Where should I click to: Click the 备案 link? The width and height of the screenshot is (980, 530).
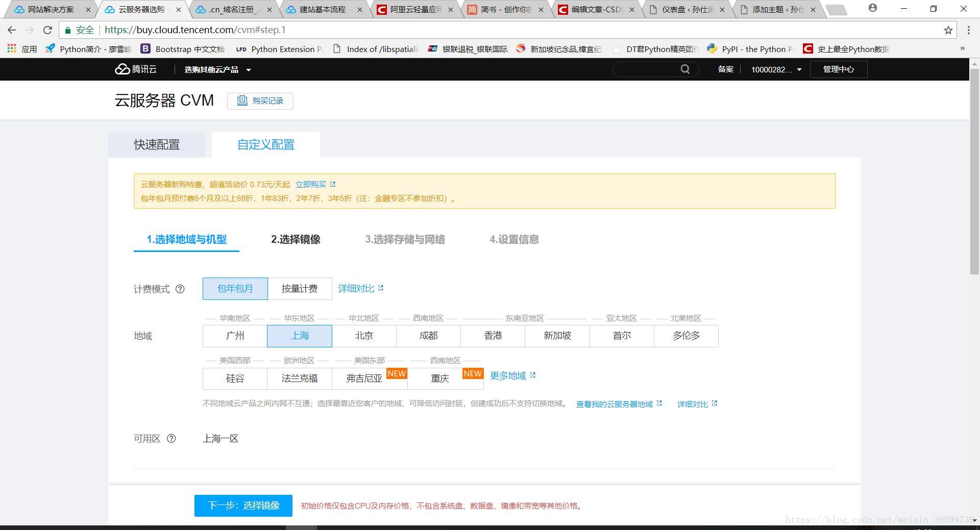[x=725, y=69]
